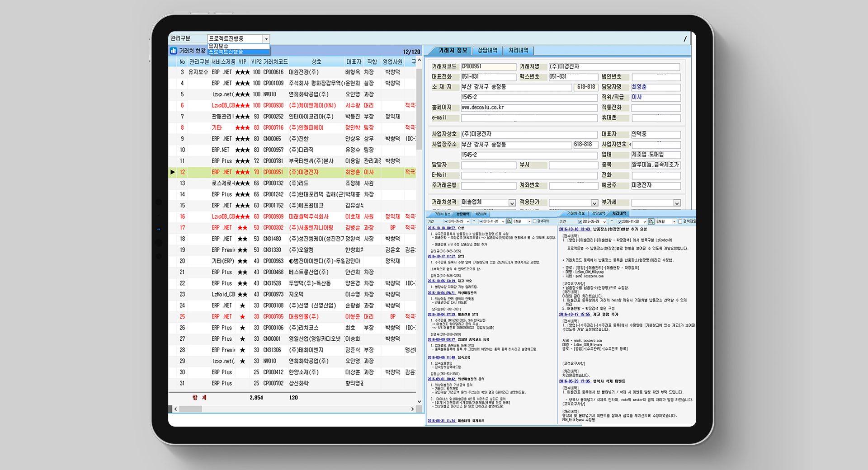Click the search icon in 처리내역 lower panel
The image size is (868, 470).
pos(651,221)
